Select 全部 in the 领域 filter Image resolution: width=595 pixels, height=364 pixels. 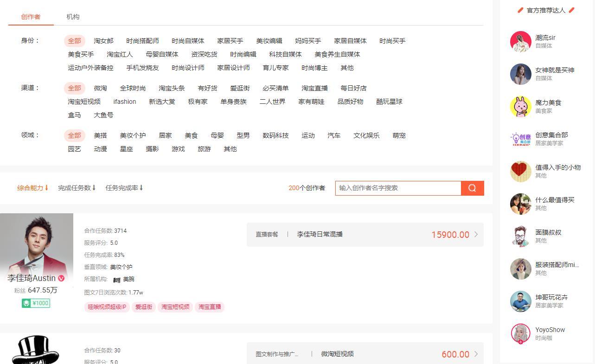[75, 135]
